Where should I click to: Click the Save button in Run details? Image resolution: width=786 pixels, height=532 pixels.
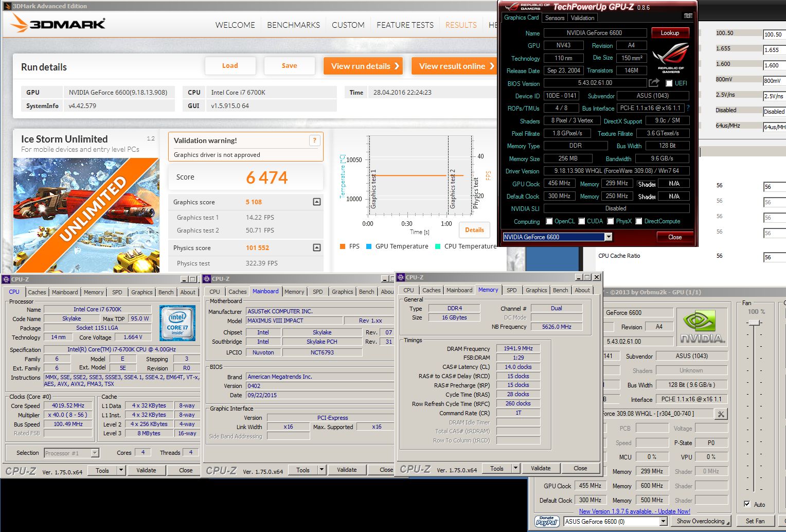tap(289, 65)
